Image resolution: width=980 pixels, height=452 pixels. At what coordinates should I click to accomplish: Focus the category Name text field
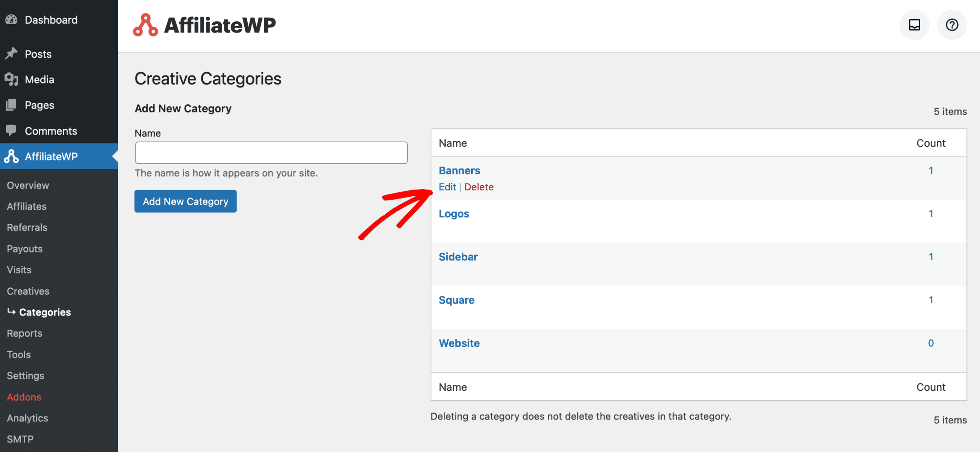[271, 153]
